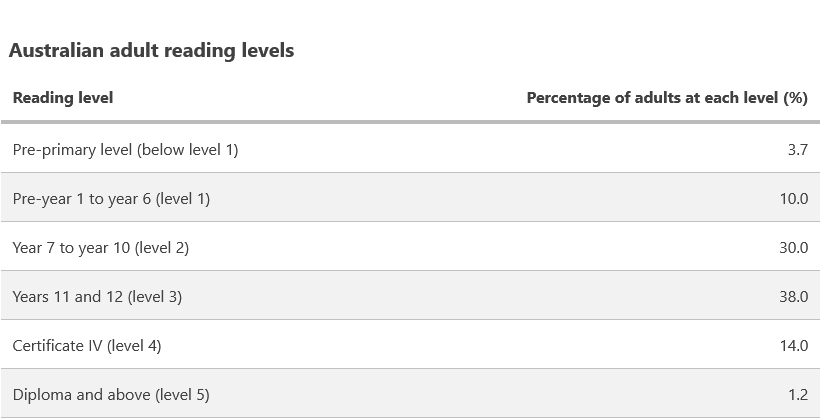Viewport: 820px width, 418px height.
Task: Click the 38.0 percentage value
Action: click(794, 297)
